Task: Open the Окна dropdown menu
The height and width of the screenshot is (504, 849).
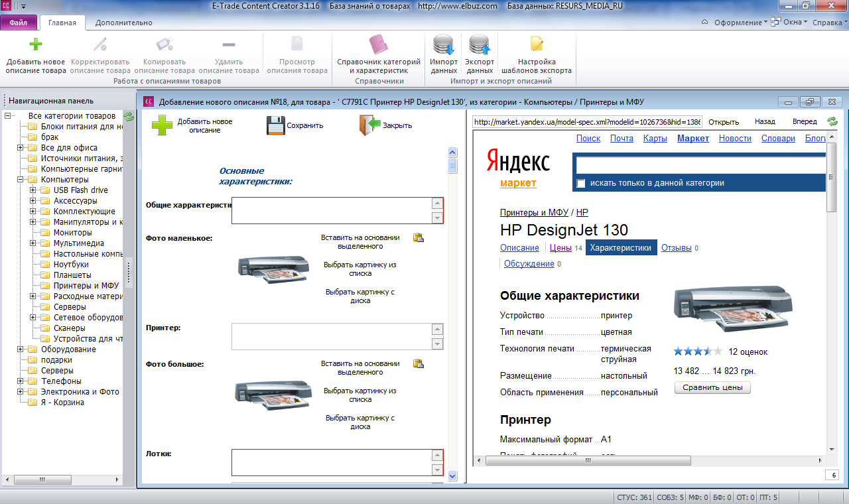Action: coord(795,23)
